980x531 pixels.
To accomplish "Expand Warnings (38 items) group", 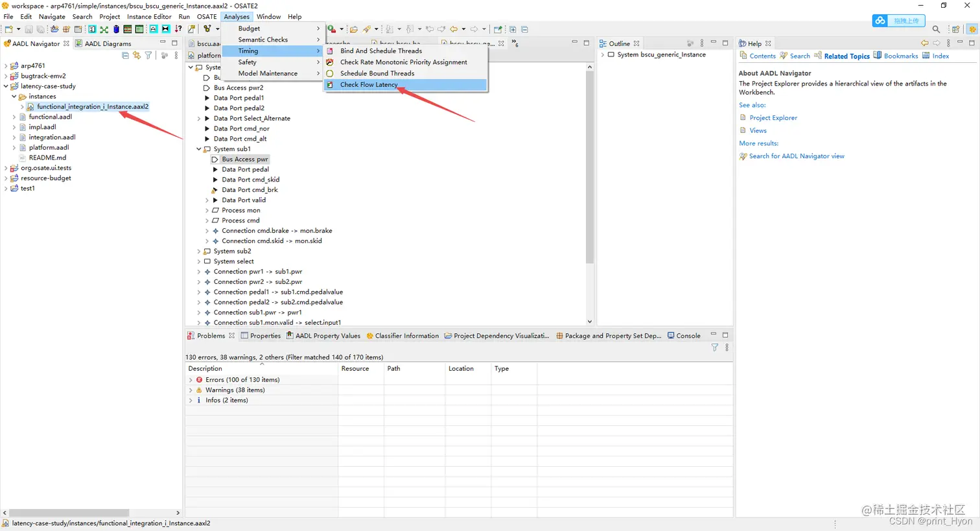I will (191, 390).
